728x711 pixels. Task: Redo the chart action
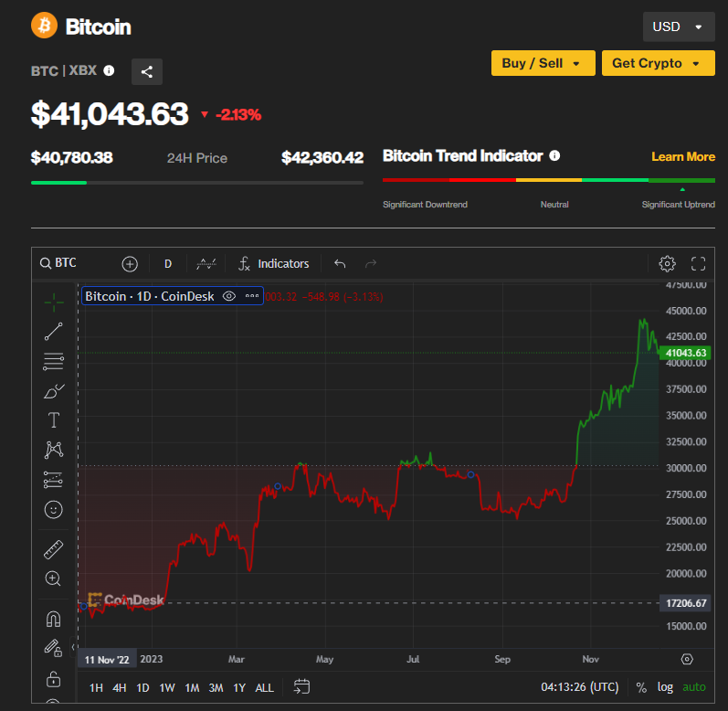(x=371, y=264)
